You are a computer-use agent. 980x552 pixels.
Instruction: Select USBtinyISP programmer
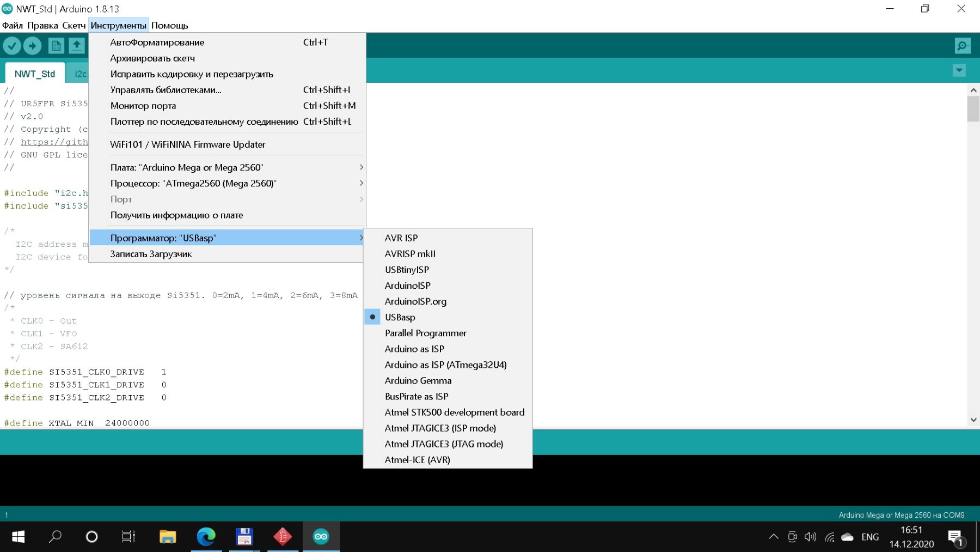pyautogui.click(x=448, y=270)
